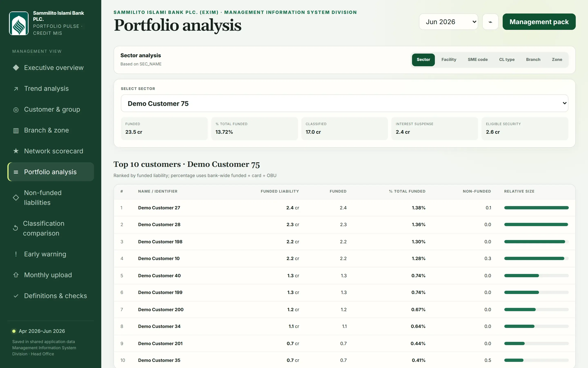Click the Demo Customer 28 row name
The width and height of the screenshot is (588, 368).
(159, 225)
